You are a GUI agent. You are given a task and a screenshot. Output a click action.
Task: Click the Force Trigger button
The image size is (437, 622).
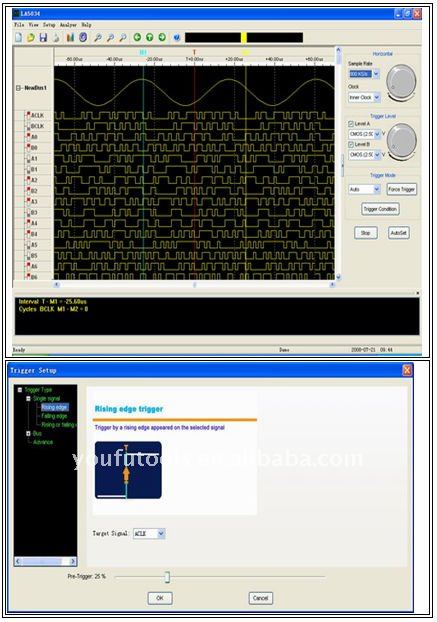(402, 190)
